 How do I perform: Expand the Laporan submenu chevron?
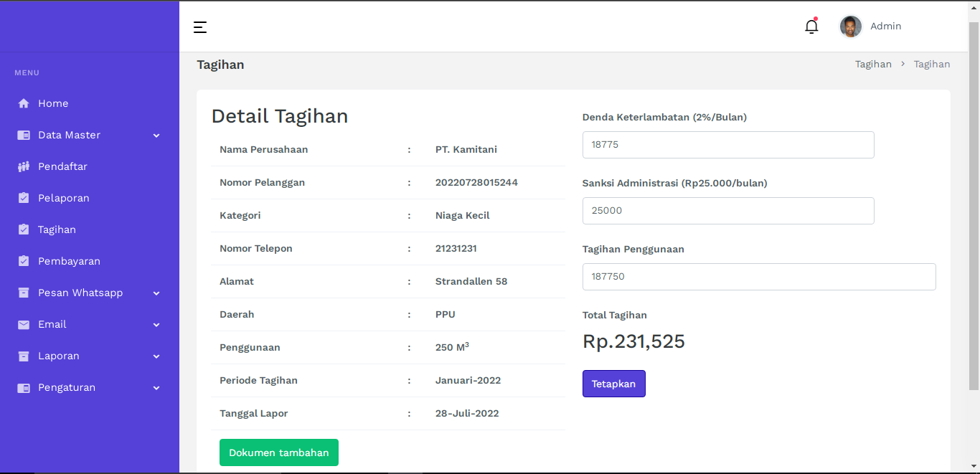coord(156,356)
